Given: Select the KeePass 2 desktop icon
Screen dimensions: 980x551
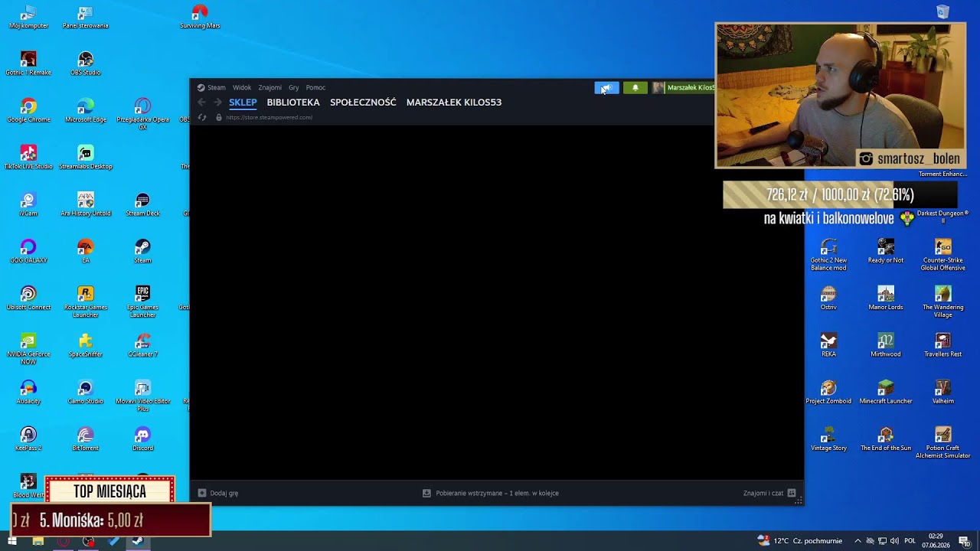Looking at the screenshot, I should (28, 439).
